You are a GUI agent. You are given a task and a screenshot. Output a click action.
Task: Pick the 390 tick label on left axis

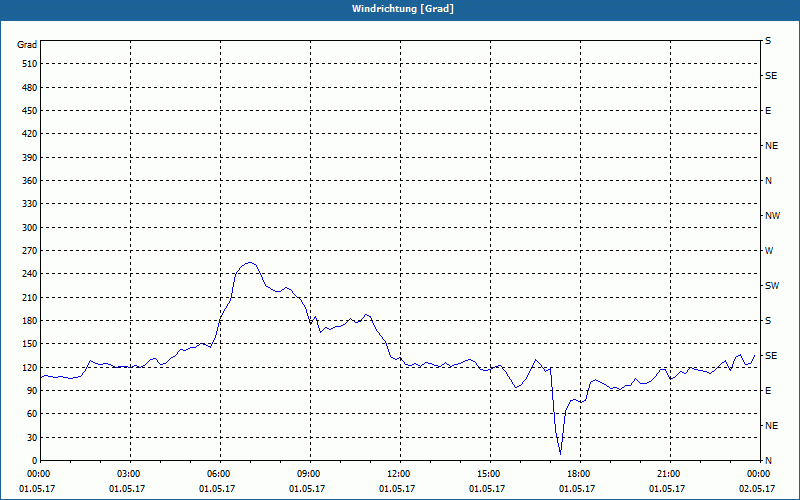click(30, 157)
